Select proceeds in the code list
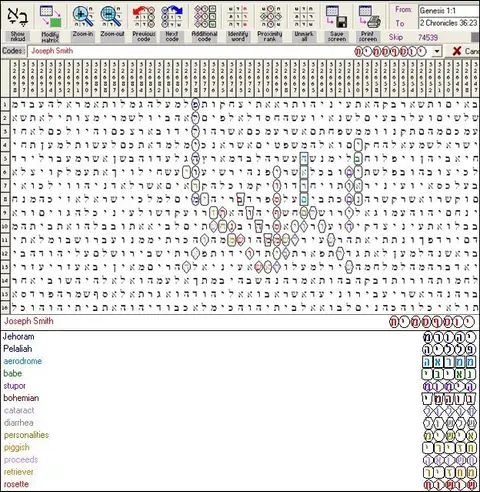The width and height of the screenshot is (480, 492). (x=21, y=460)
